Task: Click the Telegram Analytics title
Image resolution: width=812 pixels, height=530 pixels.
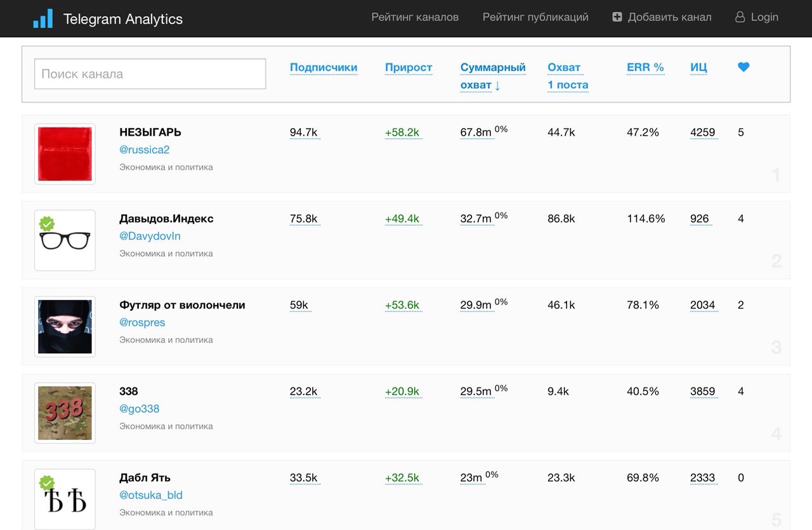Action: tap(123, 19)
